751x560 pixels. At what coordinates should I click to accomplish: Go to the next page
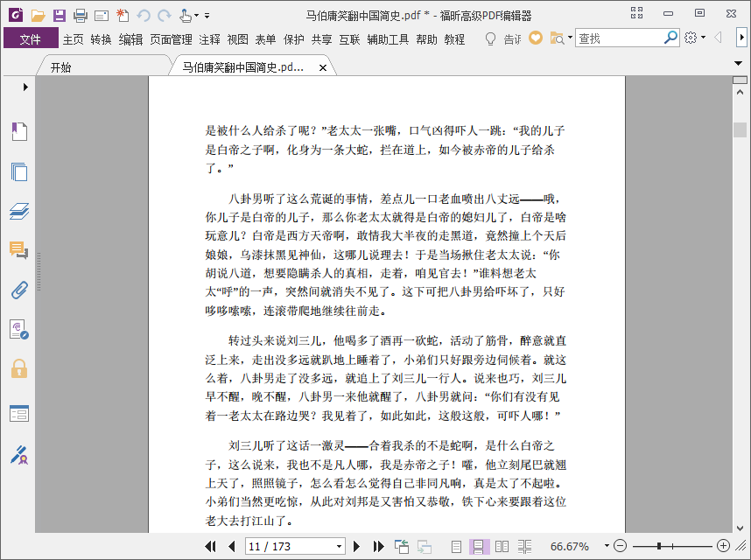356,546
